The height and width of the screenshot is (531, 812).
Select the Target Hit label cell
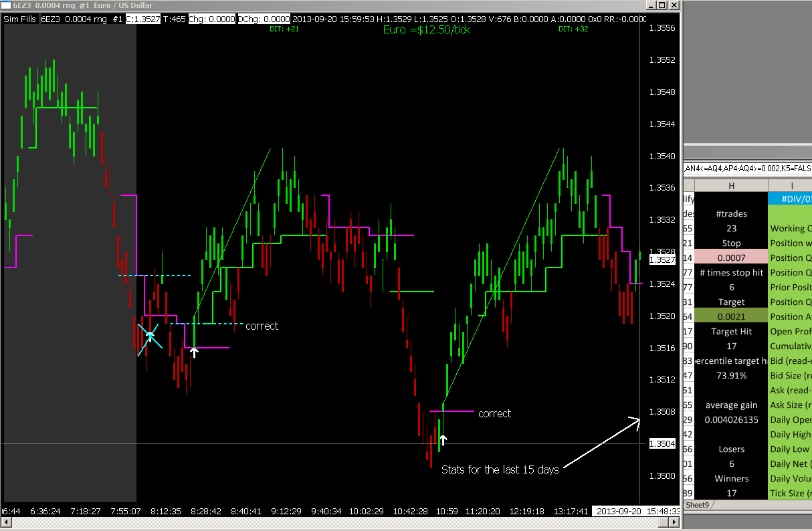(x=731, y=332)
